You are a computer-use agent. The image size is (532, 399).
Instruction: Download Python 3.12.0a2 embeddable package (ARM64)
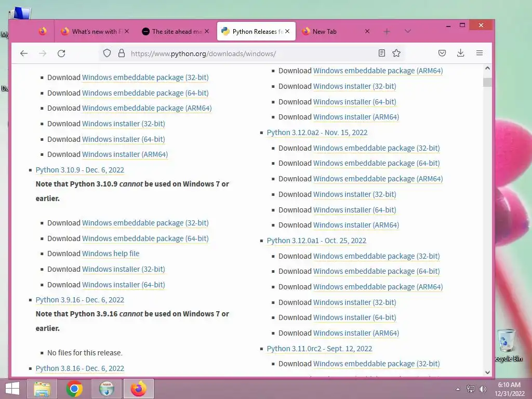click(x=378, y=179)
